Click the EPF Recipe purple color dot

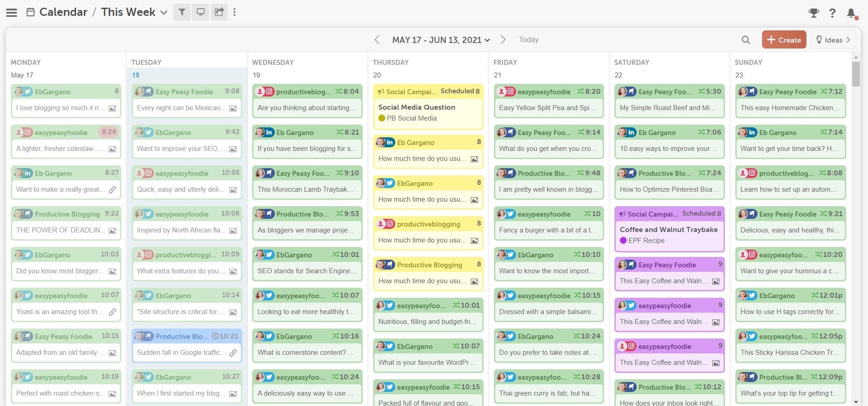[623, 241]
